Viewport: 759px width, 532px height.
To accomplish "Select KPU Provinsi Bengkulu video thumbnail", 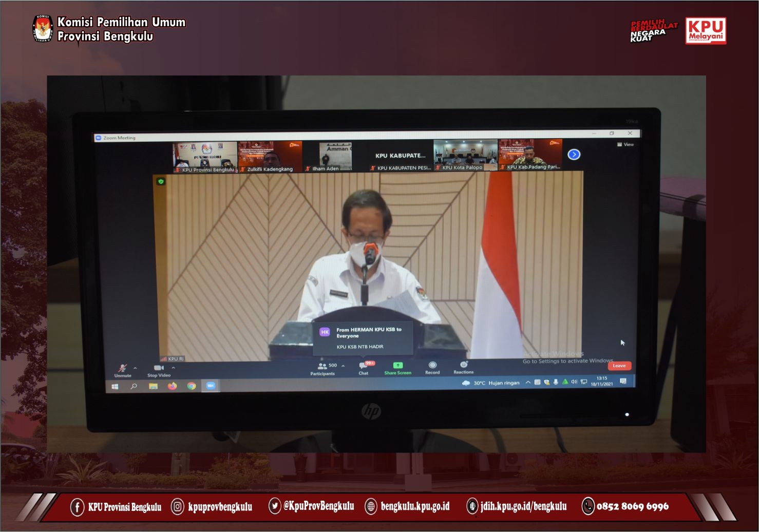I will 205,157.
